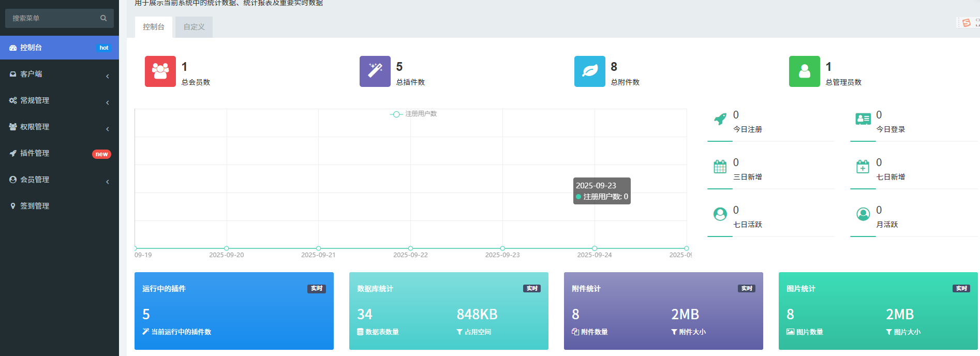Click the blue 总附件数 leaf icon
The width and height of the screenshot is (980, 356).
click(589, 71)
